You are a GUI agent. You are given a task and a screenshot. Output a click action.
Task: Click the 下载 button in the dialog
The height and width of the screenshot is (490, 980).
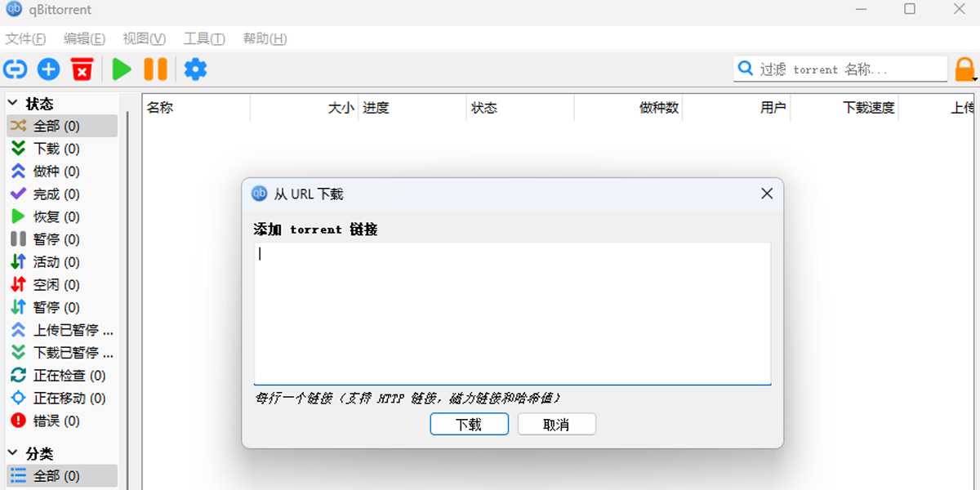coord(469,424)
